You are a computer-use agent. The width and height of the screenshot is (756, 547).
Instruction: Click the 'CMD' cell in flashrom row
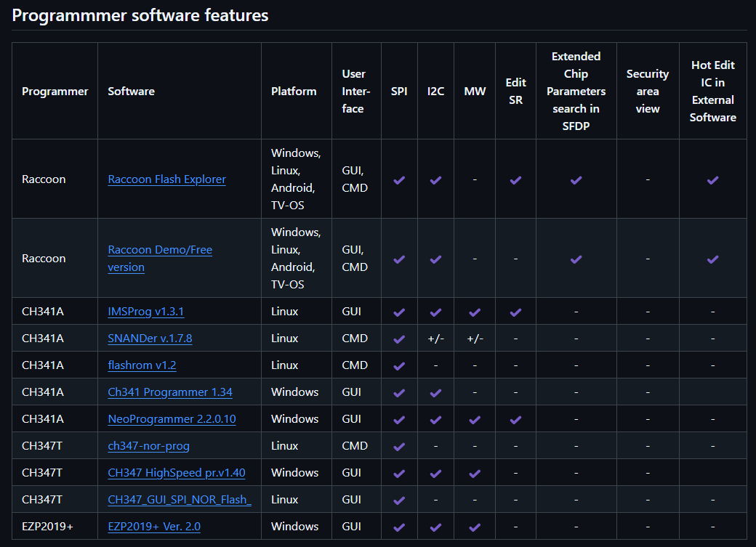(x=355, y=365)
